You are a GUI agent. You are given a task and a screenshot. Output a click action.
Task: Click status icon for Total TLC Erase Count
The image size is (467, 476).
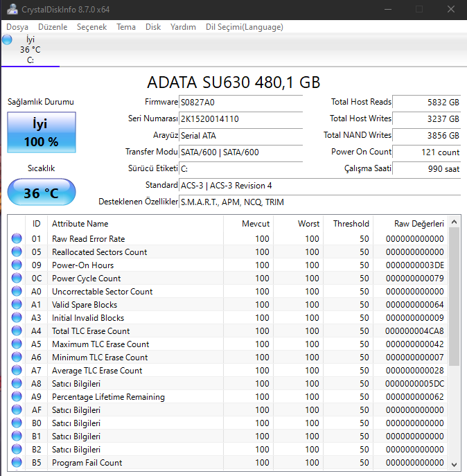(17, 330)
